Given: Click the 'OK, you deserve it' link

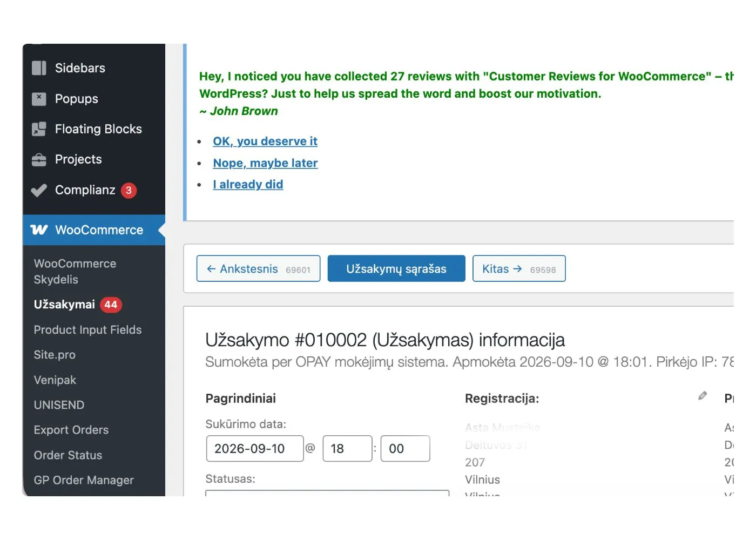Looking at the screenshot, I should [265, 141].
